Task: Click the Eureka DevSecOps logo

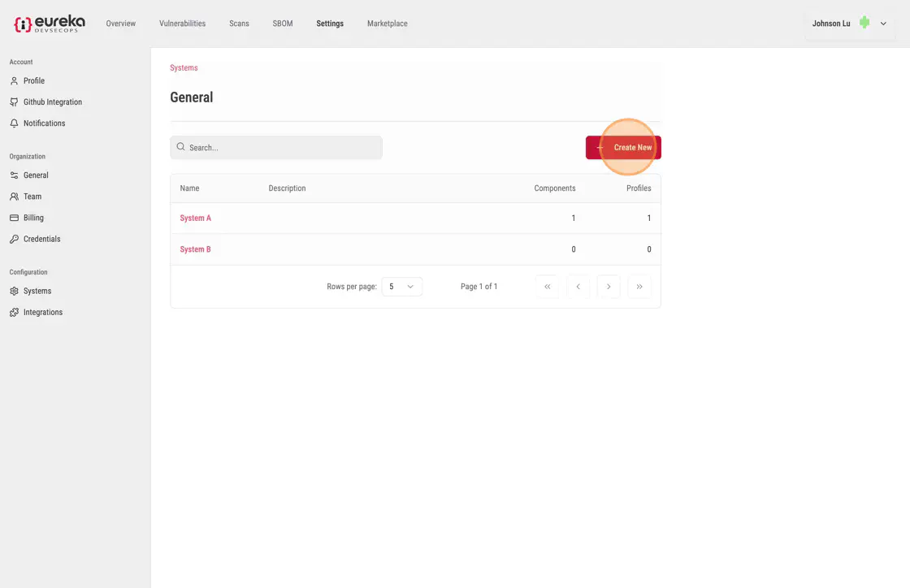Action: click(50, 24)
